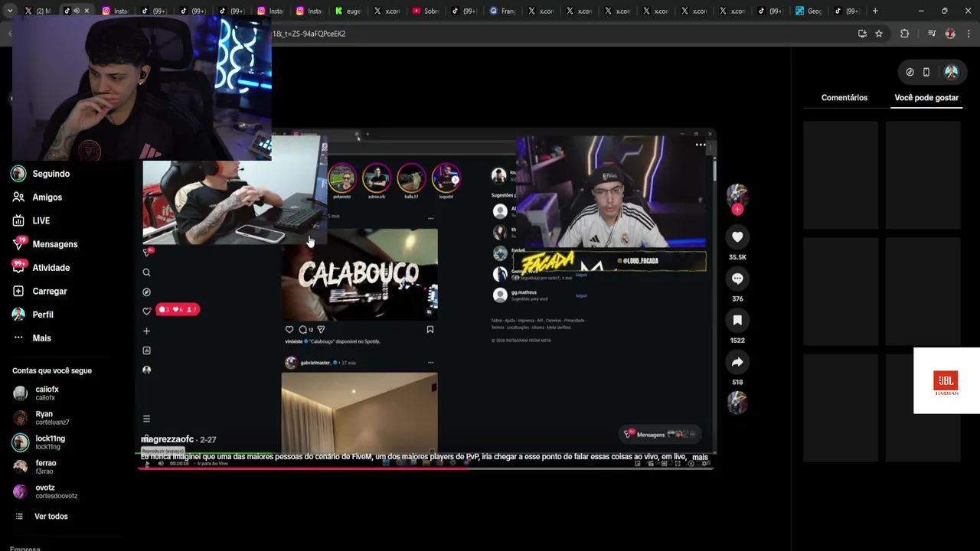Image resolution: width=980 pixels, height=551 pixels.
Task: Expand caption with the mais link
Action: point(700,457)
